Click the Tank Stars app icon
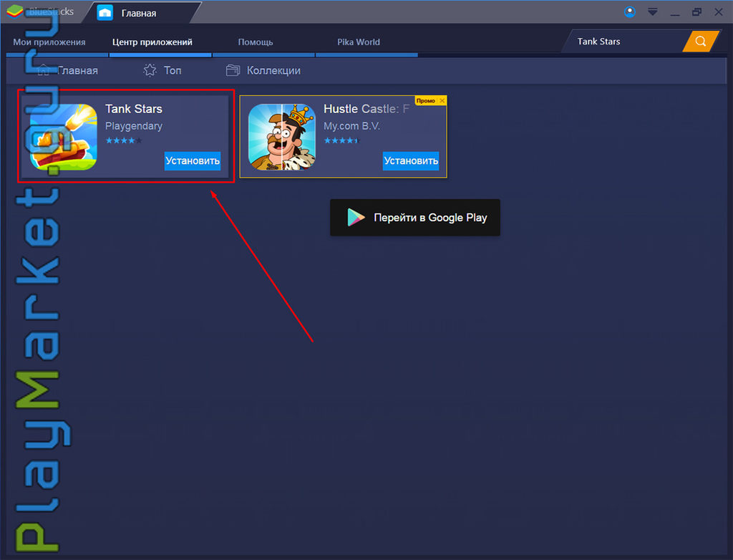Image resolution: width=733 pixels, height=560 pixels. [x=64, y=137]
